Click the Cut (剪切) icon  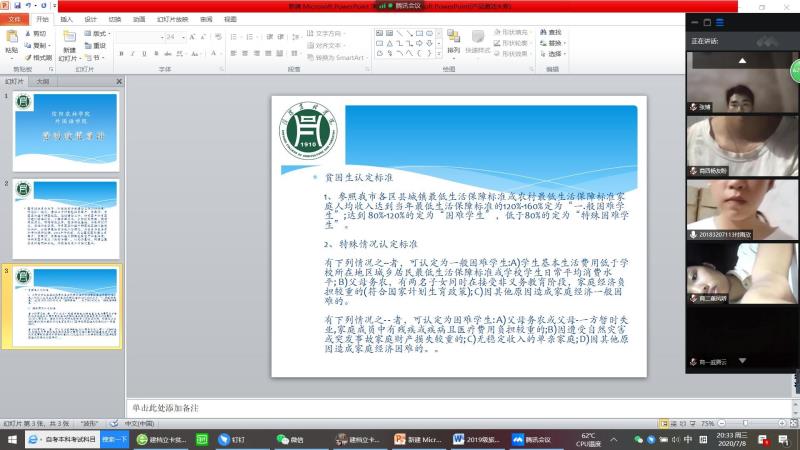click(x=36, y=33)
